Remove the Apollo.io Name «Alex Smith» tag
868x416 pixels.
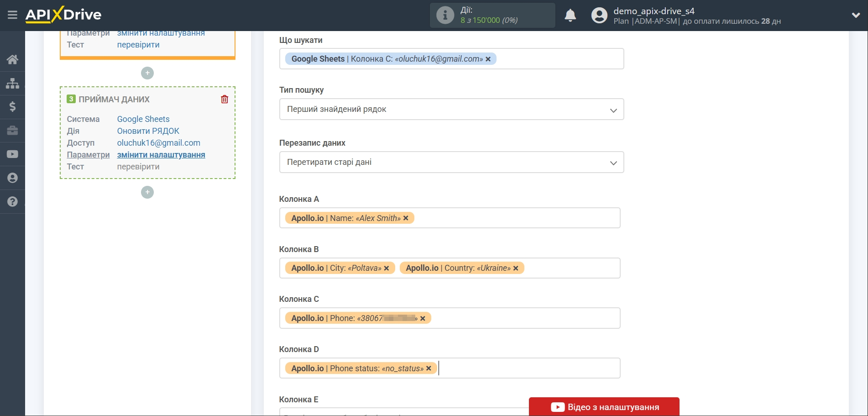click(x=406, y=218)
